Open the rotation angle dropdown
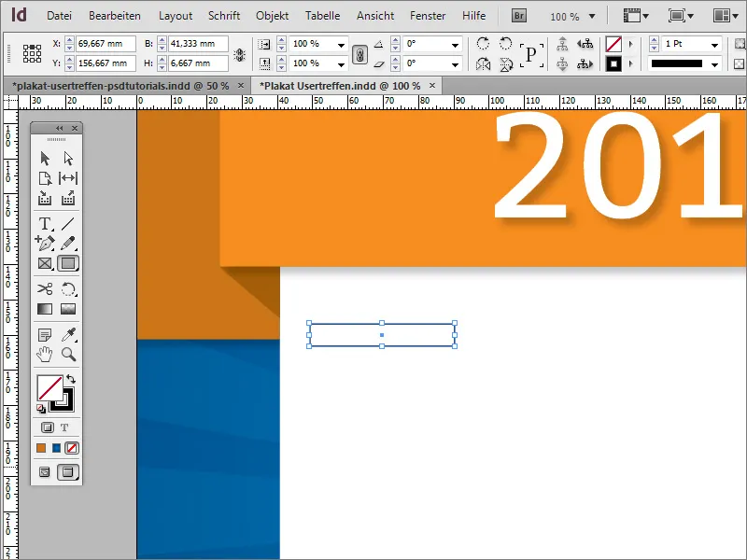 (x=456, y=47)
